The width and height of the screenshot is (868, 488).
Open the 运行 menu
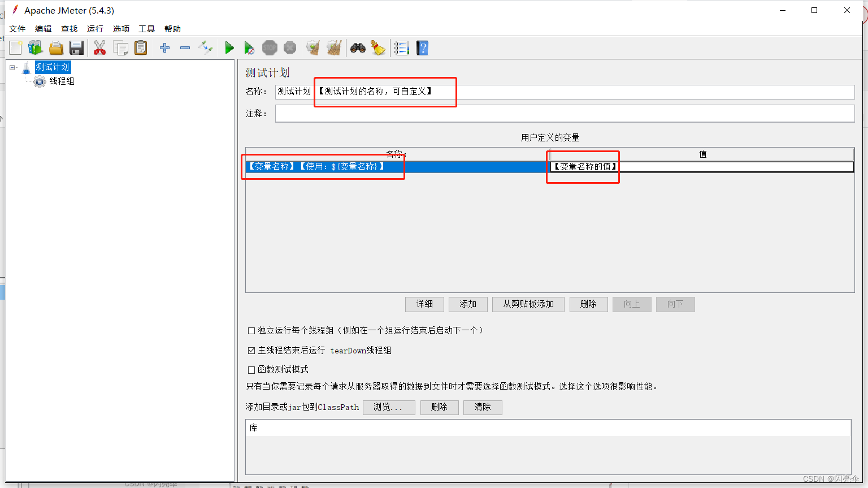coord(95,29)
